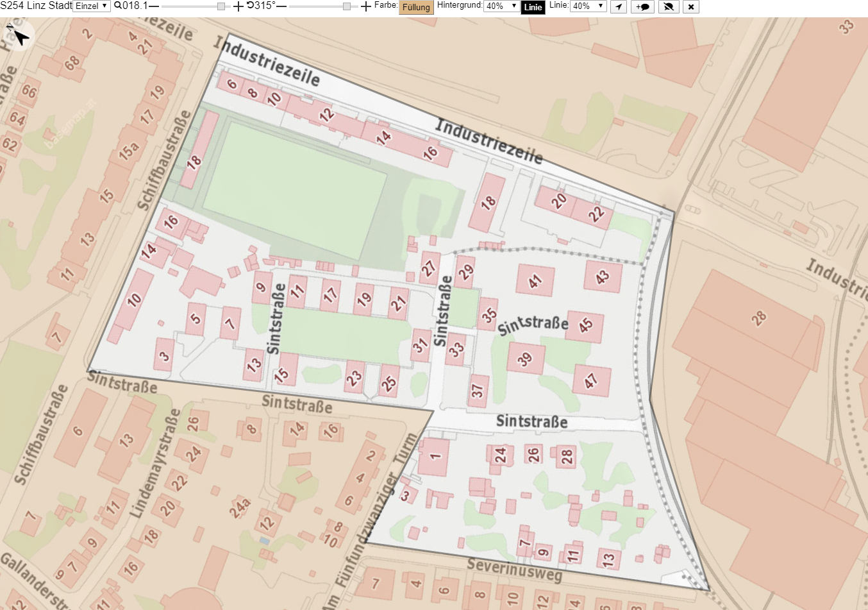The image size is (868, 610).
Task: Click the black Linie color button
Action: click(533, 7)
